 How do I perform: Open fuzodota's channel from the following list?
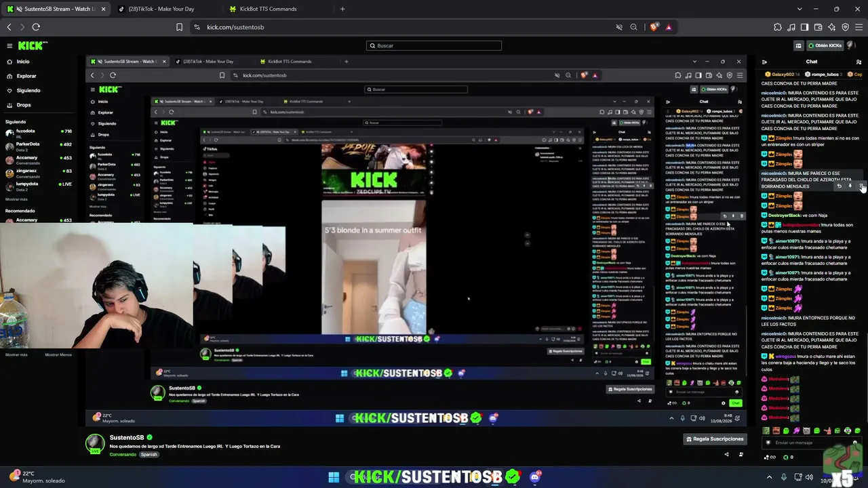pyautogui.click(x=39, y=133)
